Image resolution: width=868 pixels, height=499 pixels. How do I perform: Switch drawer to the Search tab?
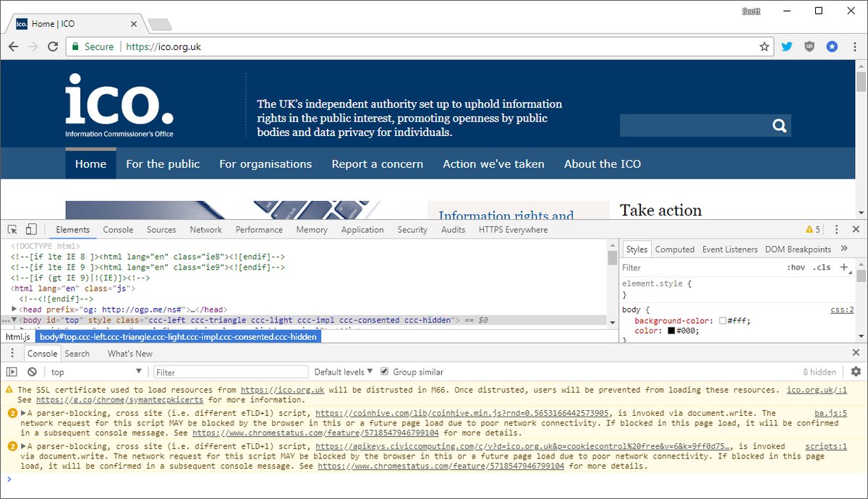[x=77, y=354]
